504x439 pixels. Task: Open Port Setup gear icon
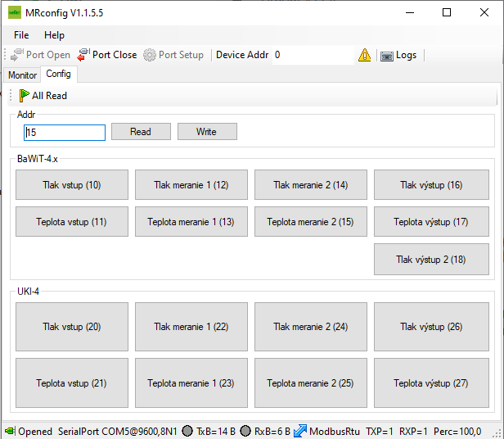click(x=150, y=55)
